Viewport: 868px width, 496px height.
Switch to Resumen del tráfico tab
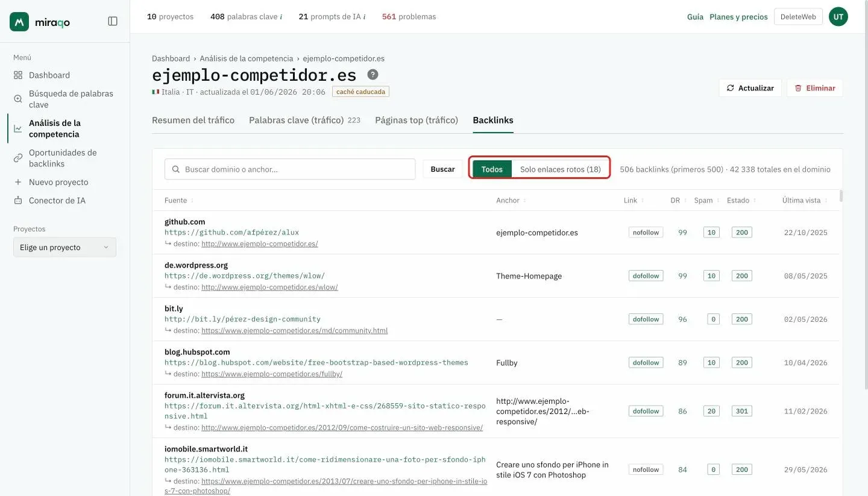(193, 120)
